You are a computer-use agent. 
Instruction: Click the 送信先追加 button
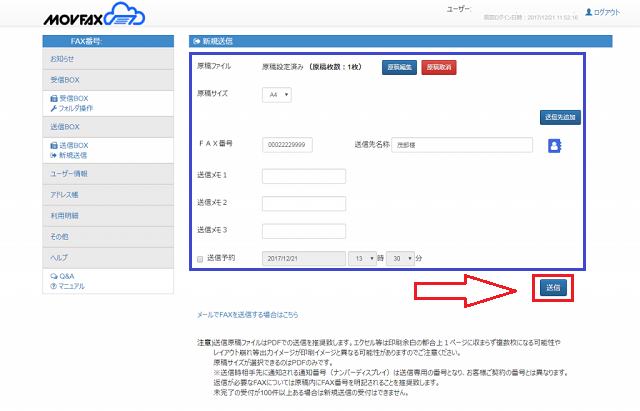560,117
